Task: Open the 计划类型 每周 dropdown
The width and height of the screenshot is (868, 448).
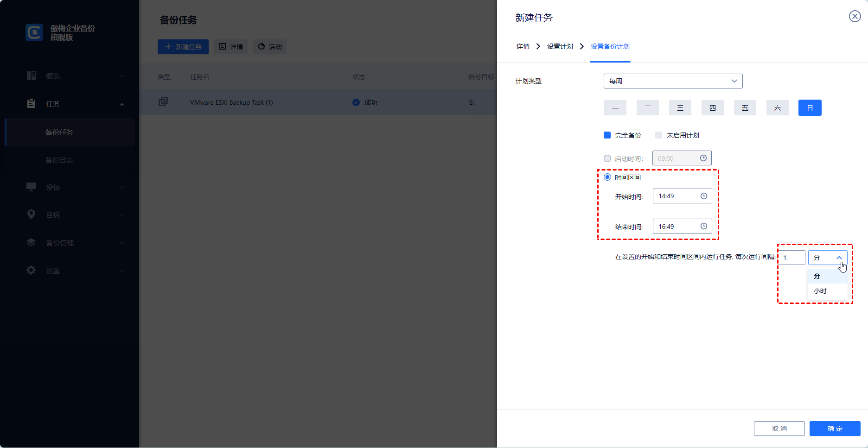Action: click(x=673, y=81)
